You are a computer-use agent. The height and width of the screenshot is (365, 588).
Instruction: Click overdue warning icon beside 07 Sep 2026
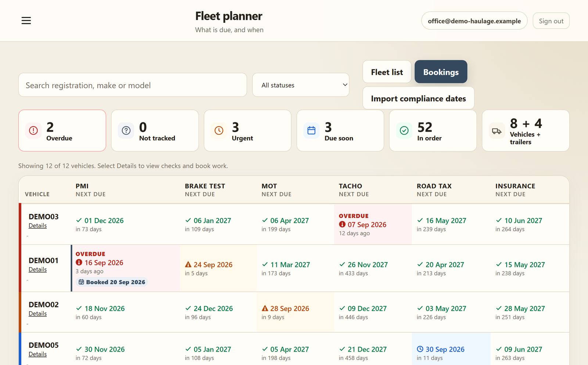[342, 224]
